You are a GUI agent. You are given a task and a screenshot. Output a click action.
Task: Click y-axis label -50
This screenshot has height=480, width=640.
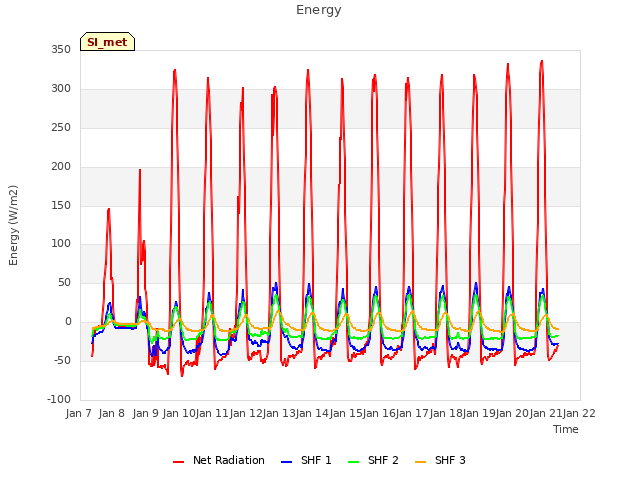pos(62,360)
